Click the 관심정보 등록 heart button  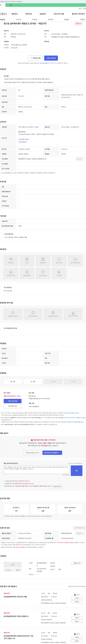click(35, 58)
